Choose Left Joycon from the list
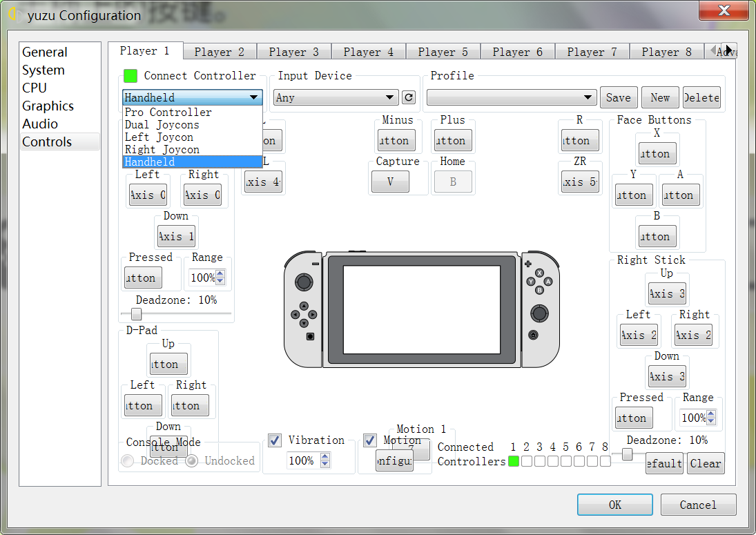The height and width of the screenshot is (535, 756). pyautogui.click(x=193, y=137)
